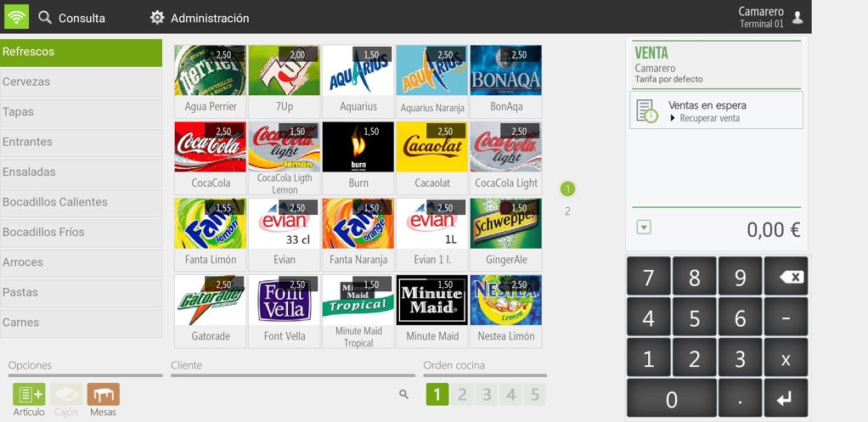Tap the keypad multiply x key
The image size is (868, 422).
pos(786,358)
